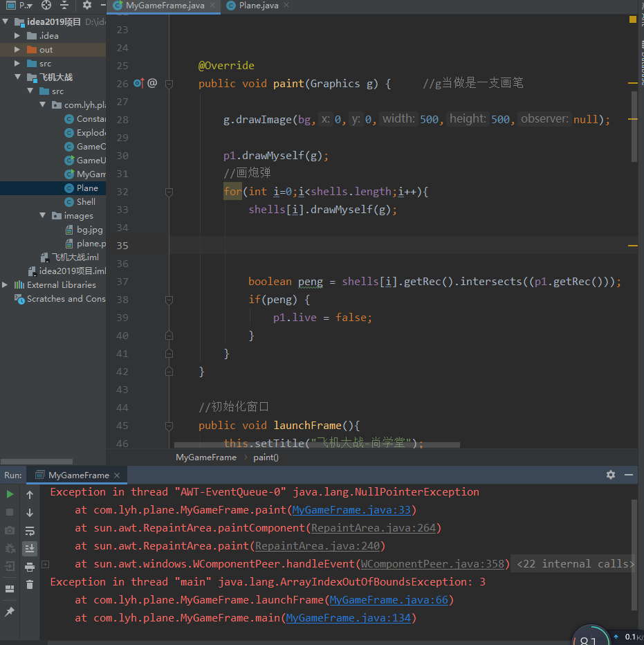Expand the out folder
Viewport: 644px width, 645px height.
tap(17, 49)
